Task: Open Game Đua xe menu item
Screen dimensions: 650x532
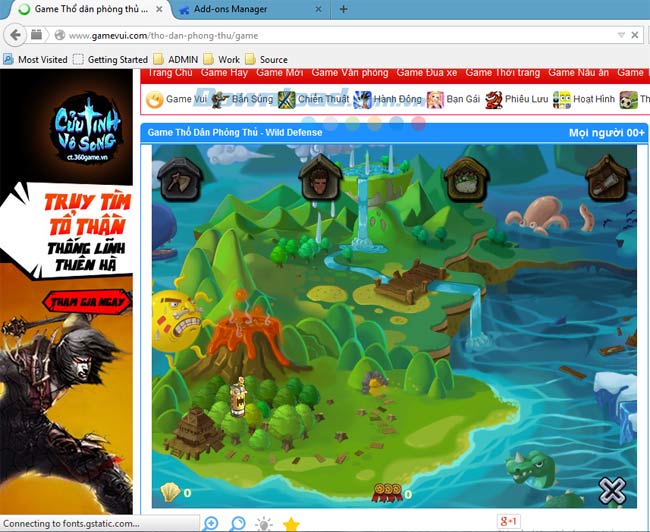Action: 427,73
